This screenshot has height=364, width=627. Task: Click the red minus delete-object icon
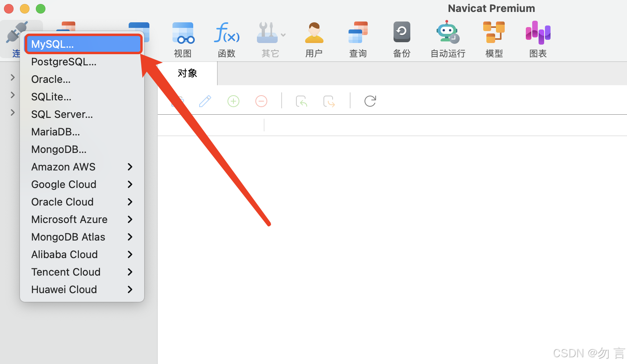(x=261, y=101)
